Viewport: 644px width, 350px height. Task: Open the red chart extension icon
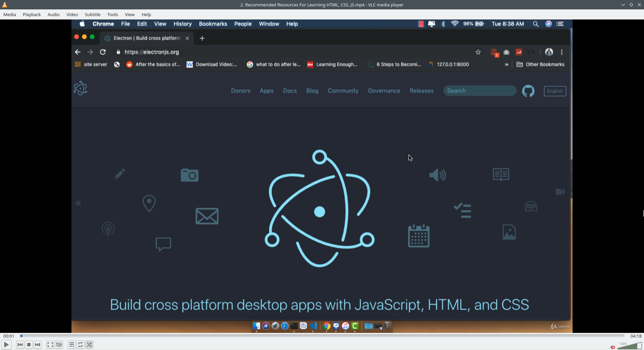519,52
